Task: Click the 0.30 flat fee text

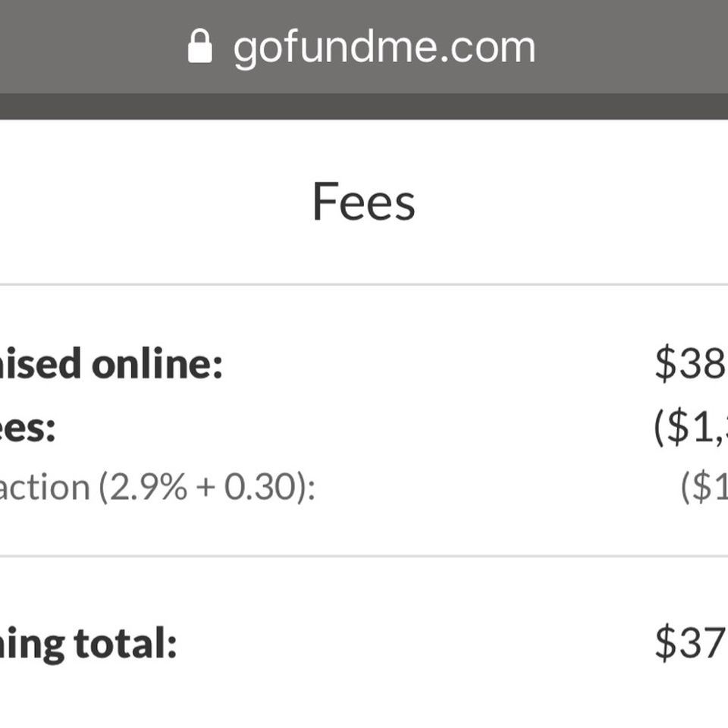Action: pyautogui.click(x=260, y=487)
